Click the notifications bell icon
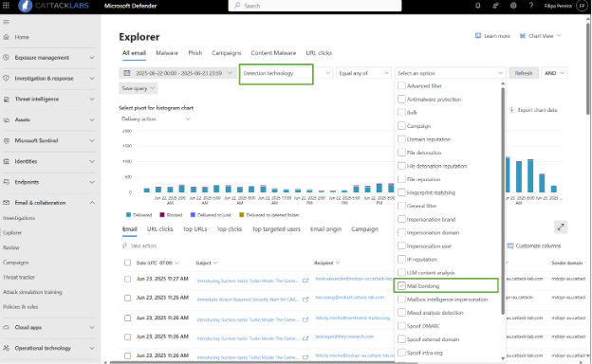 point(477,6)
